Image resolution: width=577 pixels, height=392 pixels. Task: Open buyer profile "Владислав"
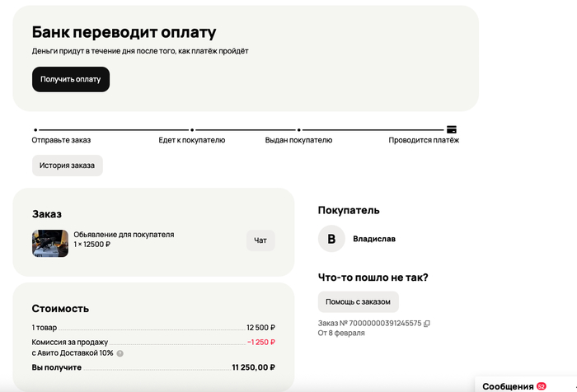(x=374, y=239)
